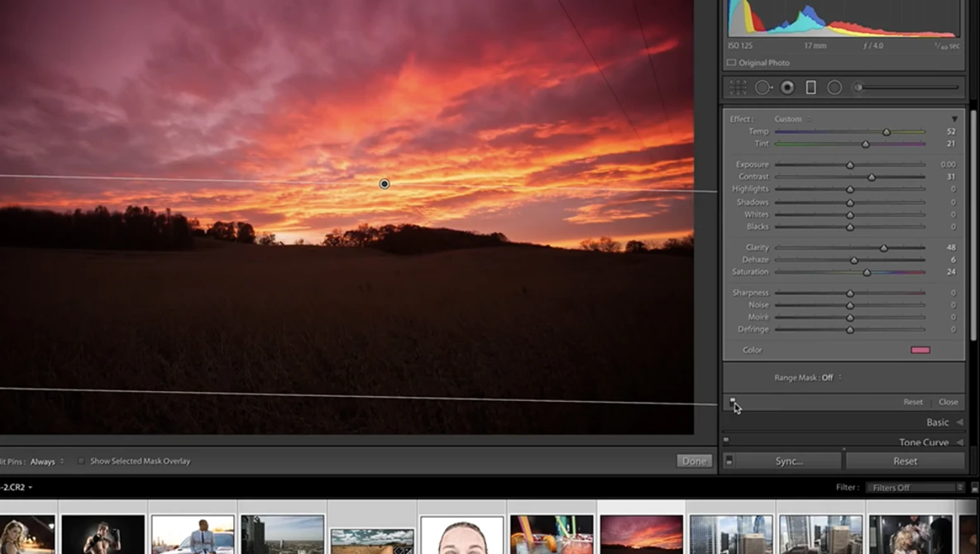Select the boxer thumbnail in the filmstrip
980x554 pixels.
[103, 535]
